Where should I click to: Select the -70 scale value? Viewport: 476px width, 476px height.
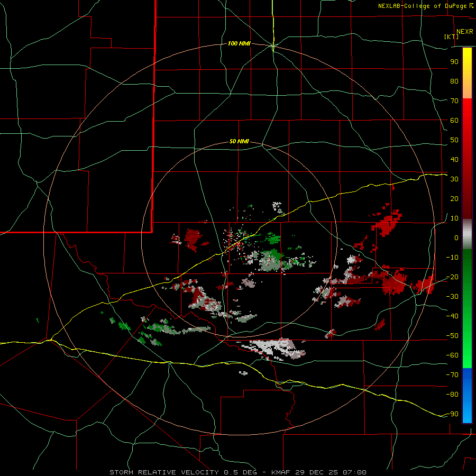click(452, 375)
